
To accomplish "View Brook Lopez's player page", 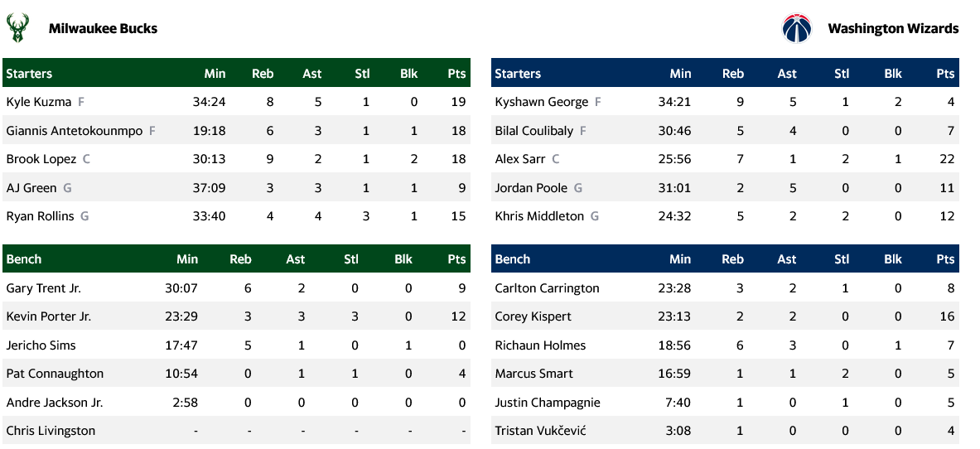I will tap(41, 159).
